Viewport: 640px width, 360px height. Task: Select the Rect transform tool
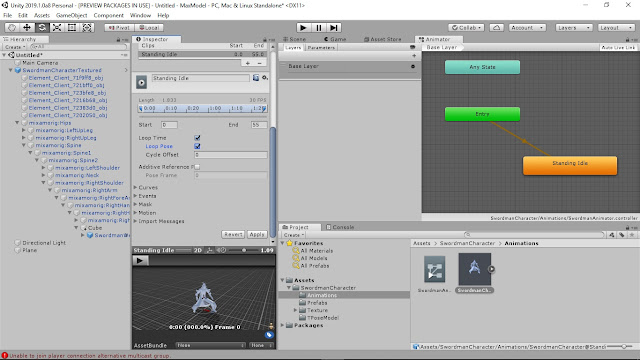coord(72,27)
